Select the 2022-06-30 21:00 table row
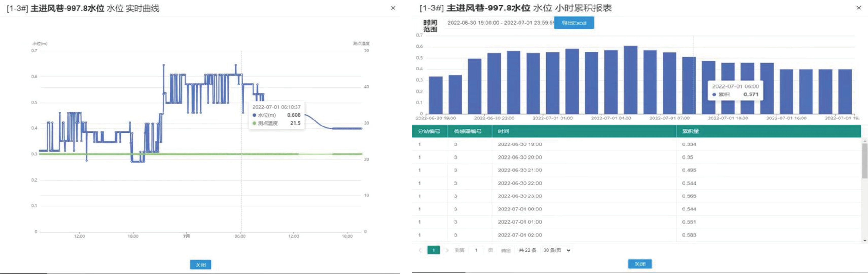Screen dimensions: 868x274 click(520, 170)
